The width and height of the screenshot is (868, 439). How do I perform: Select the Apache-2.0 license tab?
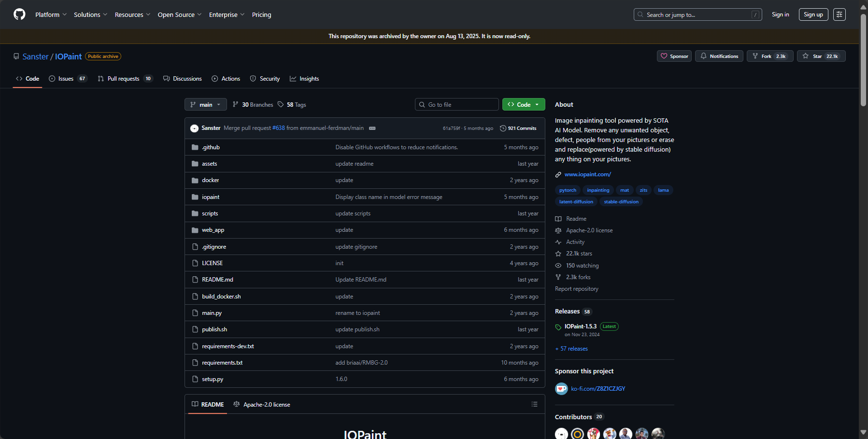[x=262, y=404]
